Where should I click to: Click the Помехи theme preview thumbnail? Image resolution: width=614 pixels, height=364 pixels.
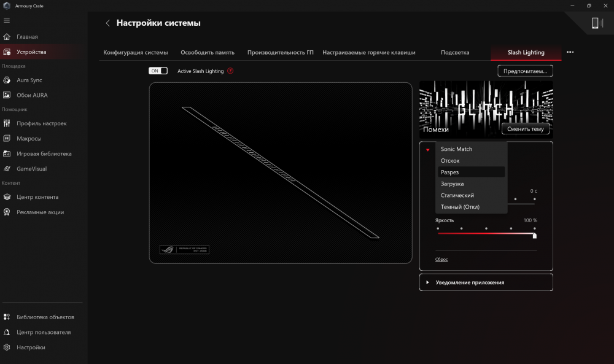click(x=485, y=104)
